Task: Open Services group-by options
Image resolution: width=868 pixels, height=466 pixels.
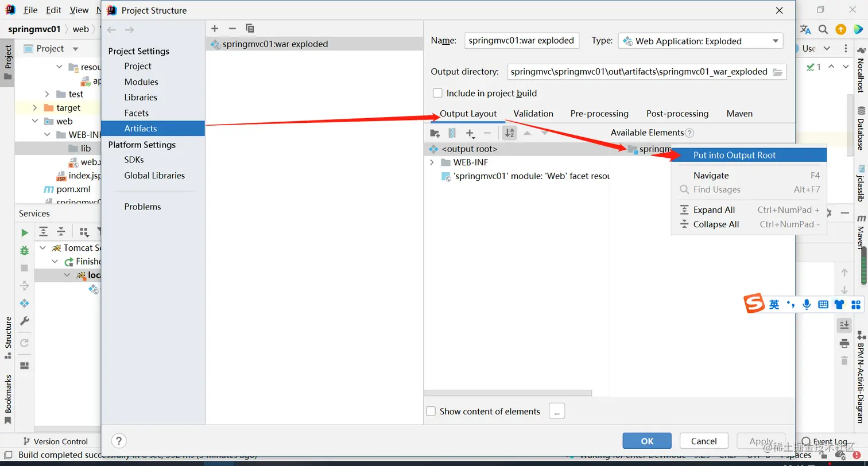Action: click(84, 232)
